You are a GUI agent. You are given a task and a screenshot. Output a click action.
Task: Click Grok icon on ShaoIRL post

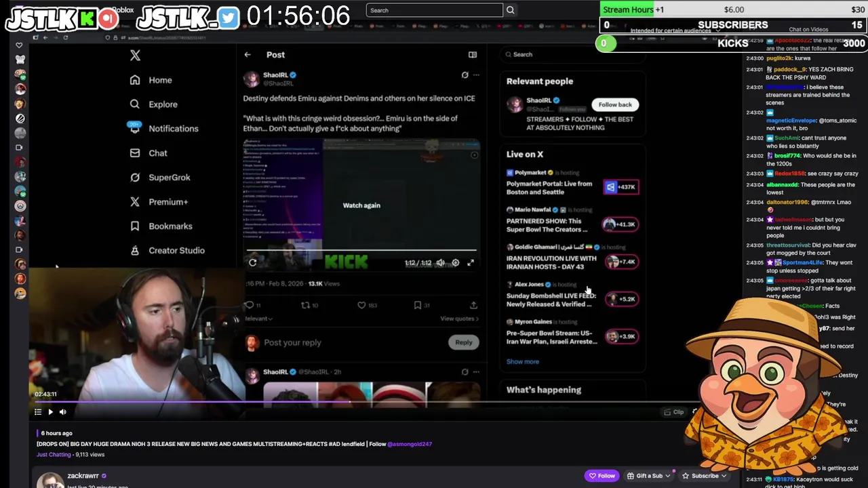point(465,75)
